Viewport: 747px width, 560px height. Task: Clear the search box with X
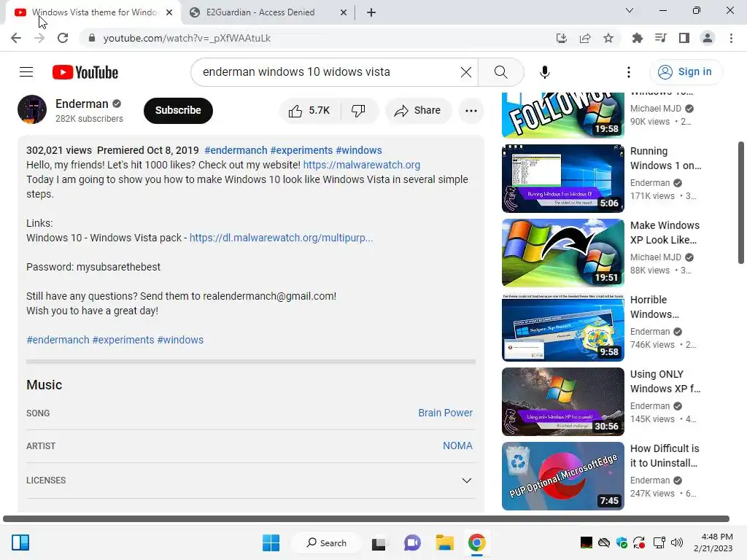click(x=466, y=72)
